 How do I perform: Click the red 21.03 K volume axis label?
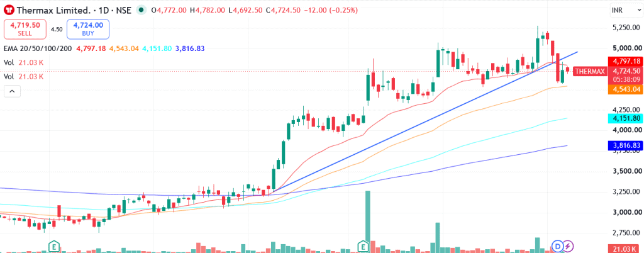pos(625,249)
